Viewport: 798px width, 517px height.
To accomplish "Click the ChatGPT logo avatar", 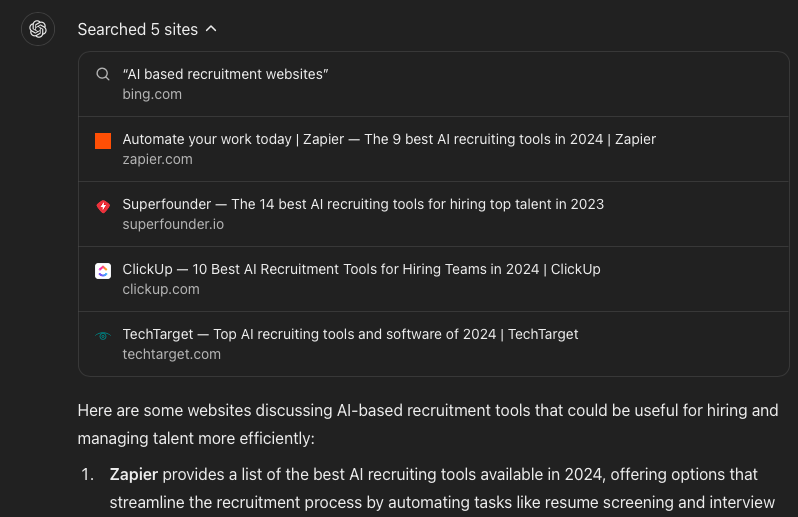I will (38, 29).
